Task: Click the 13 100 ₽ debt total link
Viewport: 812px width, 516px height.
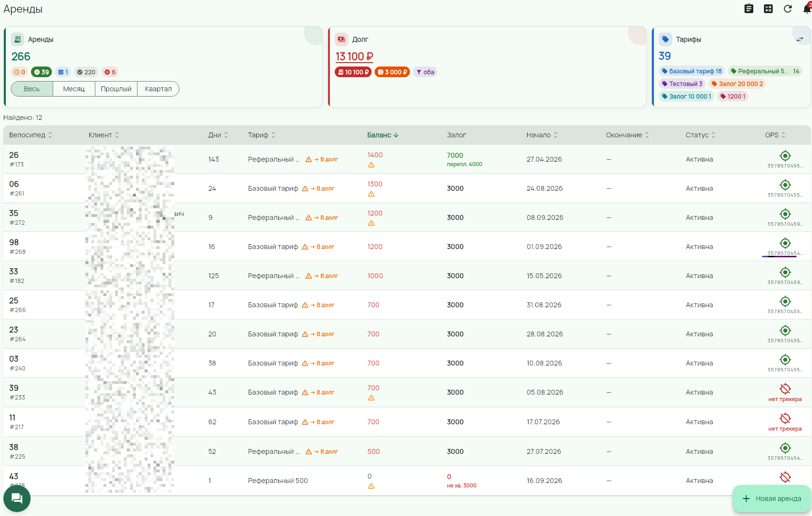Action: 354,57
